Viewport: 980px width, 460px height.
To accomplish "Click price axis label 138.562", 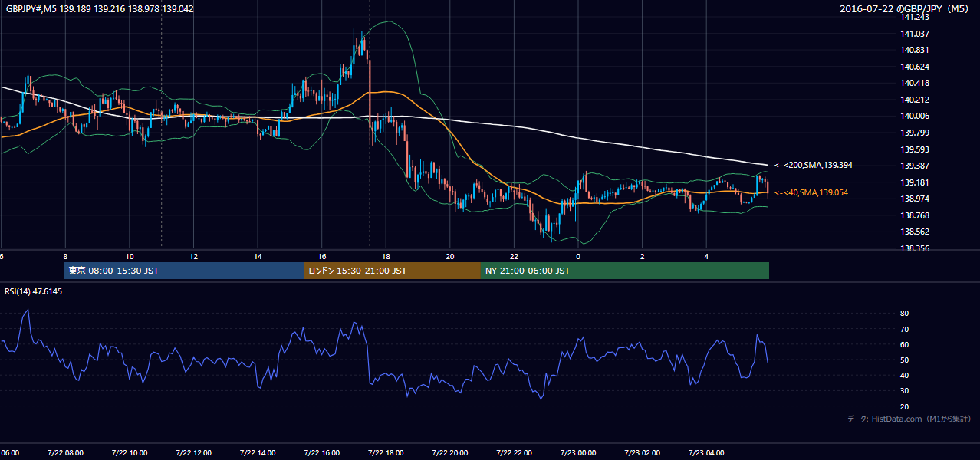I will pyautogui.click(x=915, y=232).
